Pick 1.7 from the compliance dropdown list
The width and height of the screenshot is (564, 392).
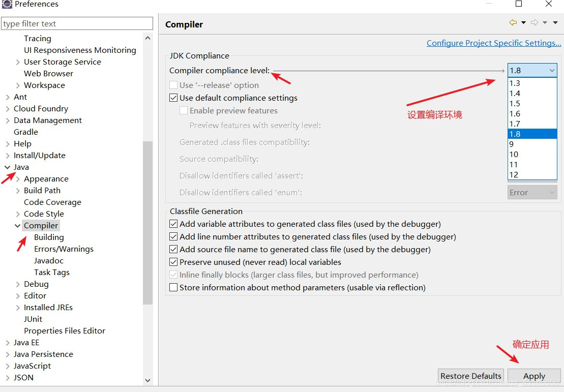[532, 124]
